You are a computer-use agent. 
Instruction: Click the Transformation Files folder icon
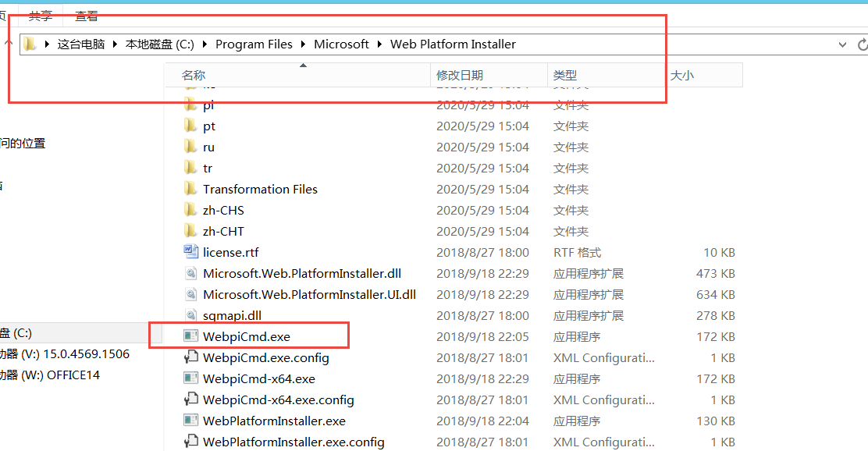tap(190, 189)
